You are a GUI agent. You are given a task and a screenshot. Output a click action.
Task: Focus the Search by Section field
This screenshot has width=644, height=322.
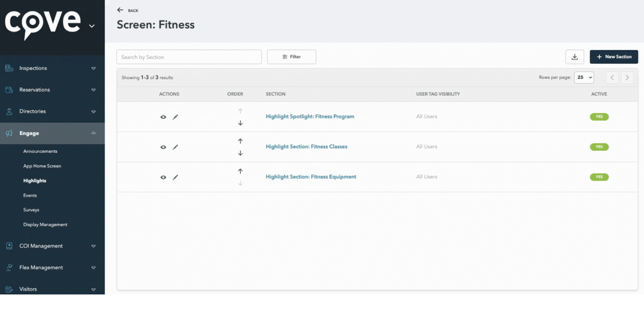pos(189,57)
